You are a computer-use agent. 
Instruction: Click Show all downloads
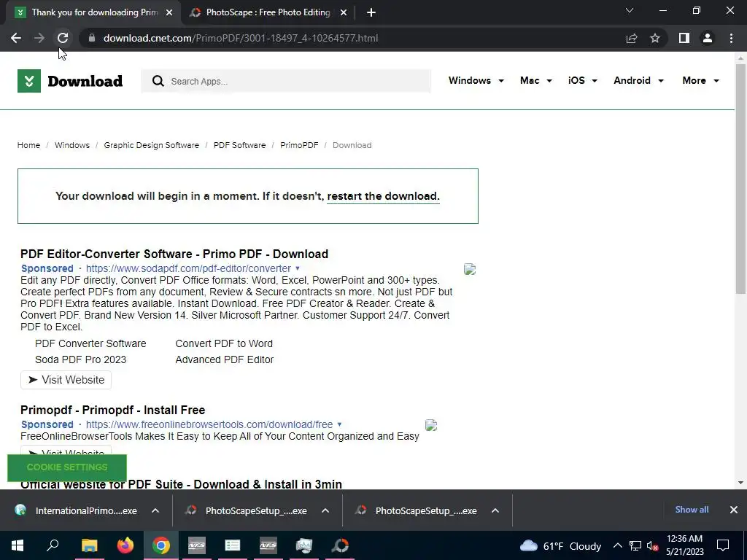coord(692,510)
